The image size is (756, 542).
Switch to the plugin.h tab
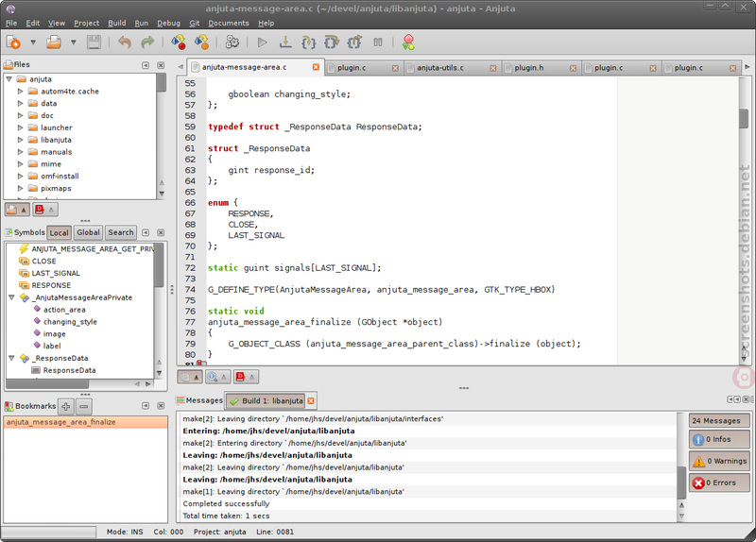click(529, 68)
